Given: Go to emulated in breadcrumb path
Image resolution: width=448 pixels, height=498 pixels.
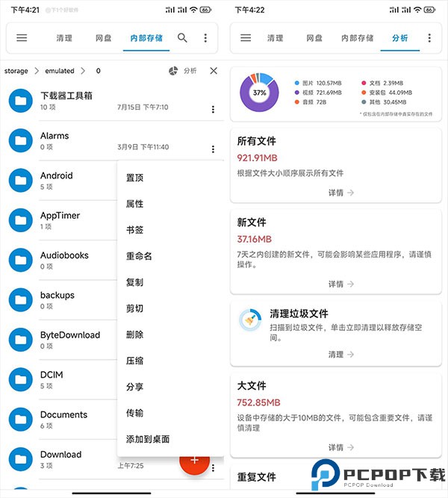Looking at the screenshot, I should [60, 71].
